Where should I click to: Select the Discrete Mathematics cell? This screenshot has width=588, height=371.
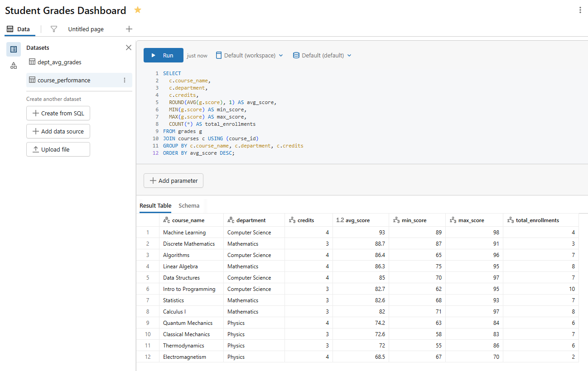pos(191,244)
